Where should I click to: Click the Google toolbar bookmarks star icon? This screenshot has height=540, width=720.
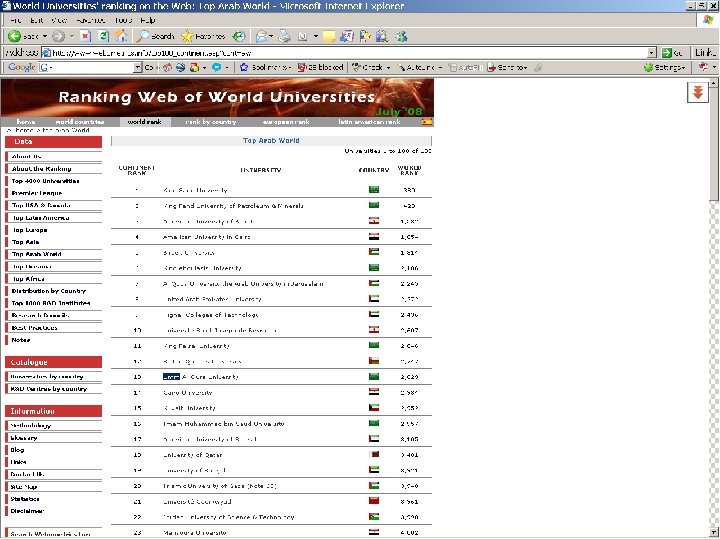click(244, 68)
